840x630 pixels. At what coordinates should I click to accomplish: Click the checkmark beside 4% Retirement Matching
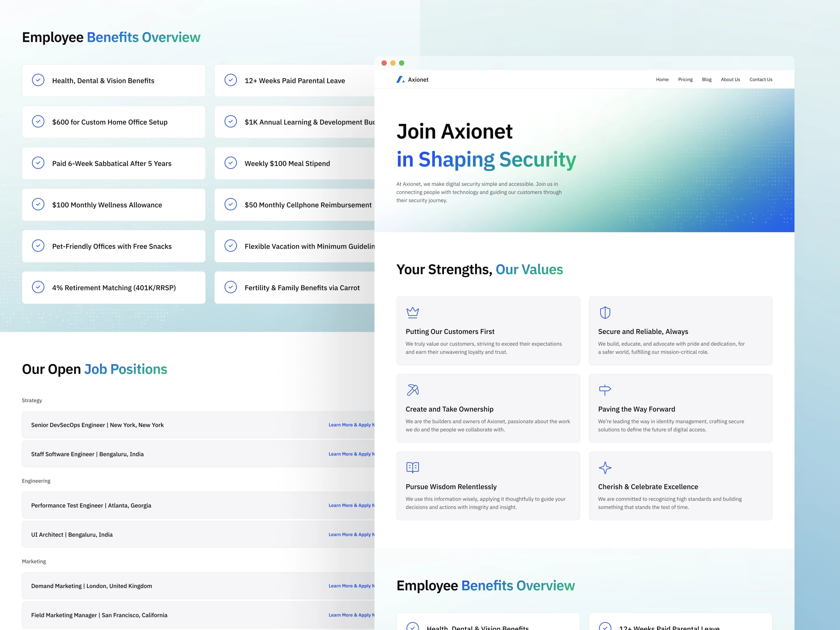tap(38, 287)
